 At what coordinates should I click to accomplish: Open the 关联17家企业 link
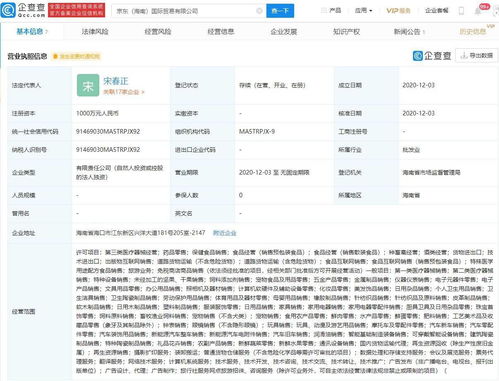[123, 92]
